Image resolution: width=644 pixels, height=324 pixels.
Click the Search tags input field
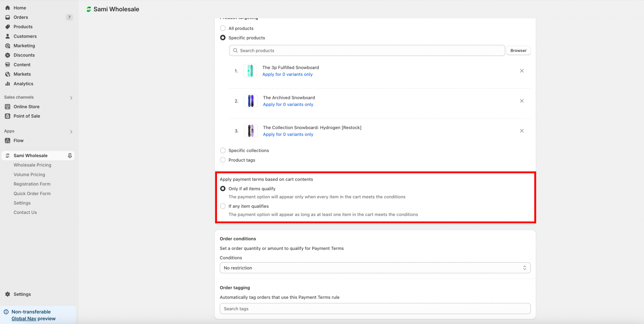click(x=375, y=309)
